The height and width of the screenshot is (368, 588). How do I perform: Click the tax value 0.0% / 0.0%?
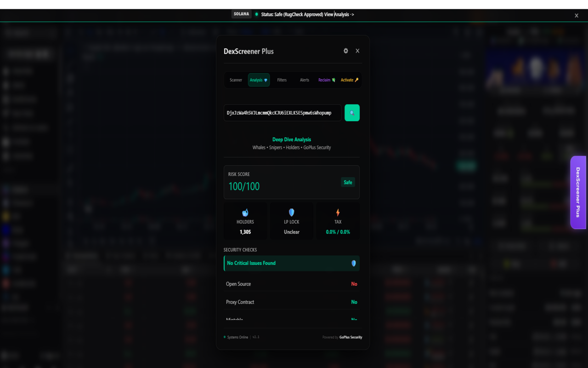coord(338,232)
